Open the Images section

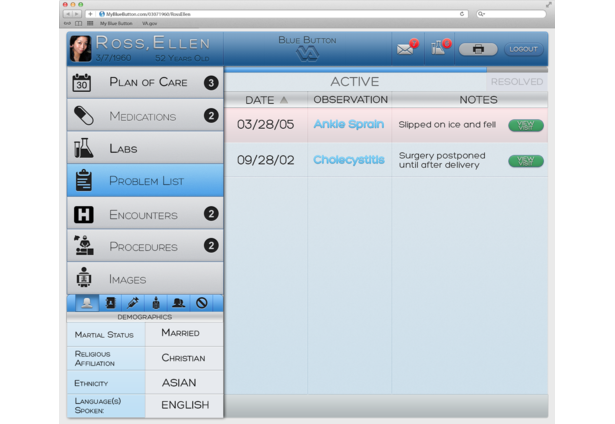pos(145,278)
